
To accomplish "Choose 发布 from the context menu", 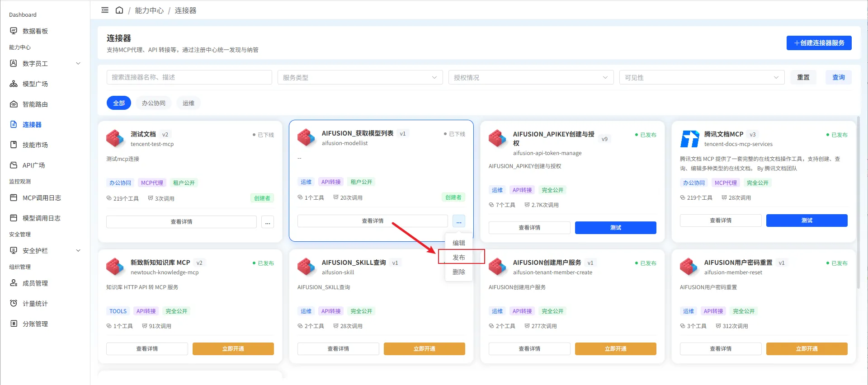I will click(459, 257).
